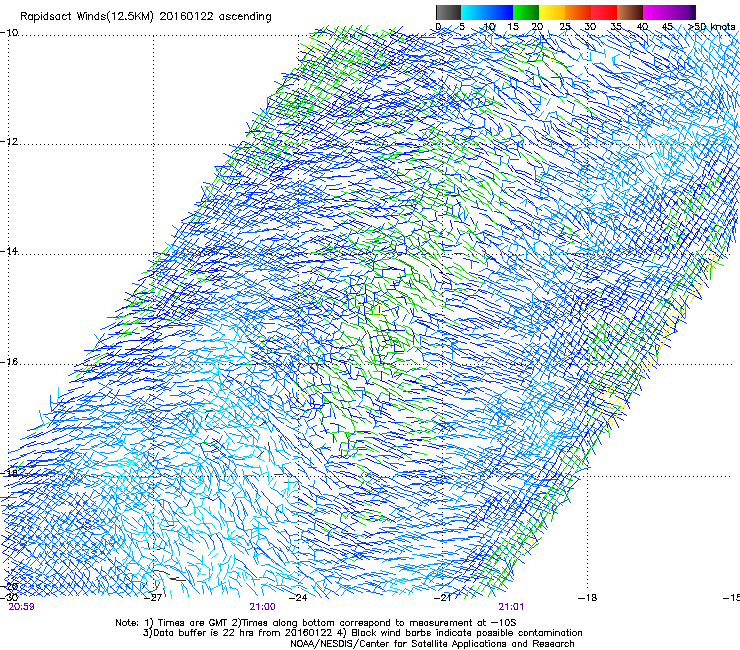Click the '45' legend tick label

coord(667,27)
